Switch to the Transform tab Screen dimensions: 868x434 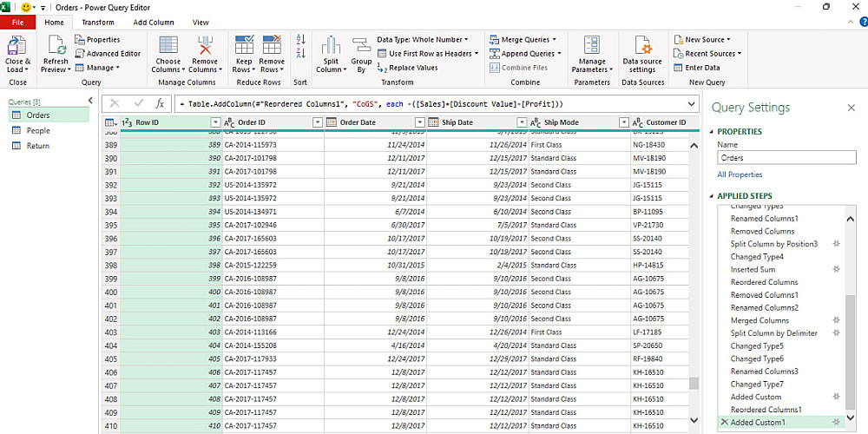tap(98, 23)
